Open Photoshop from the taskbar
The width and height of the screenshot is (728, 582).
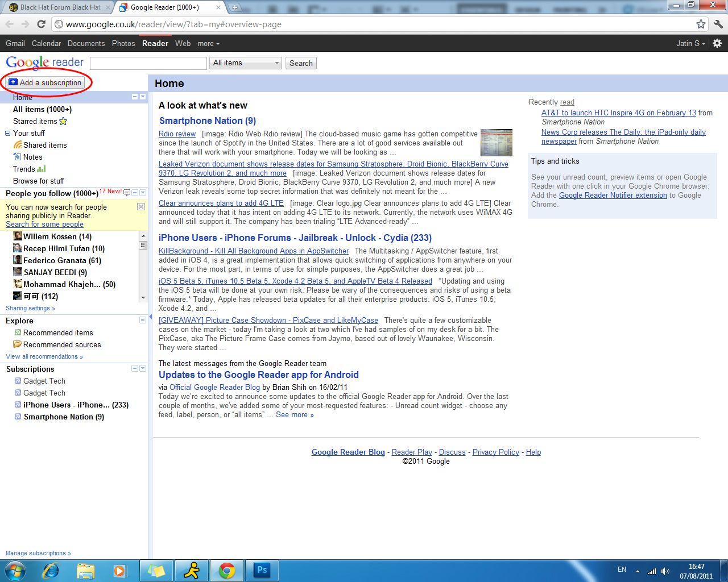[x=262, y=570]
